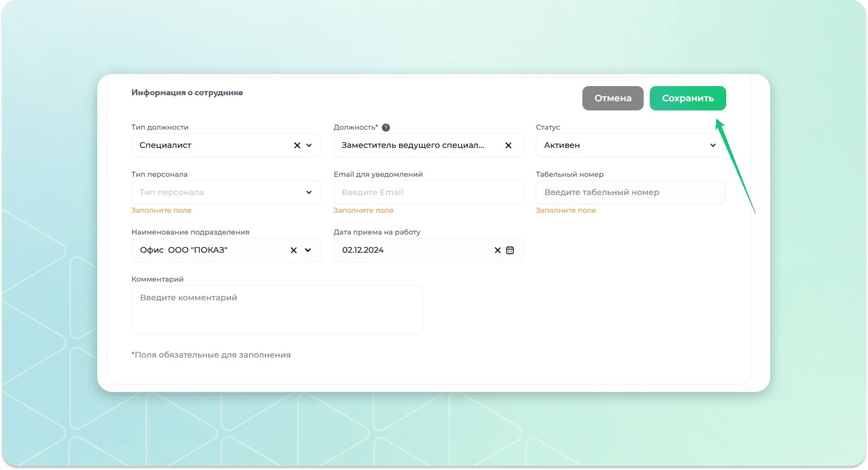The width and height of the screenshot is (868, 470).
Task: Click the help icon beside Должность
Action: (x=386, y=128)
